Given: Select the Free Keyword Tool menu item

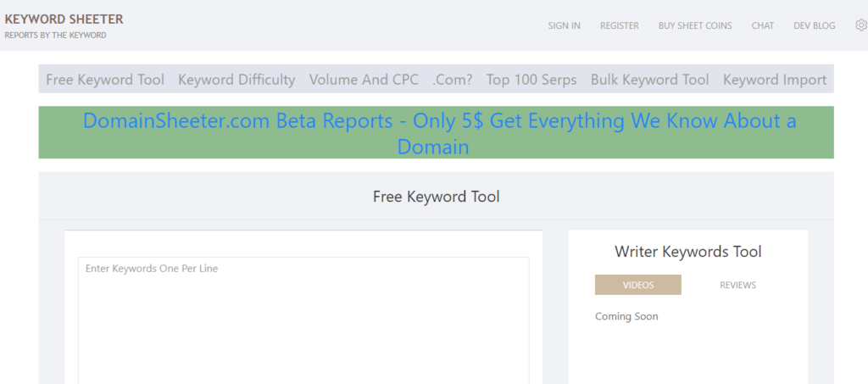Looking at the screenshot, I should pyautogui.click(x=105, y=80).
